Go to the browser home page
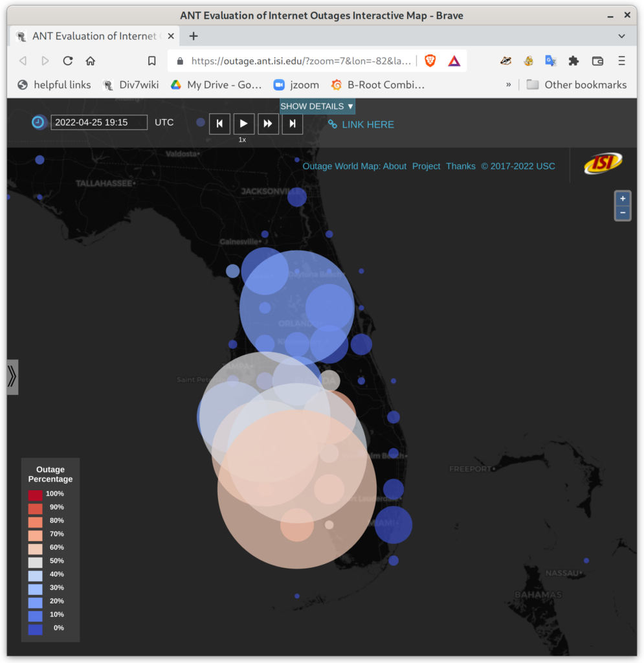 (x=91, y=61)
